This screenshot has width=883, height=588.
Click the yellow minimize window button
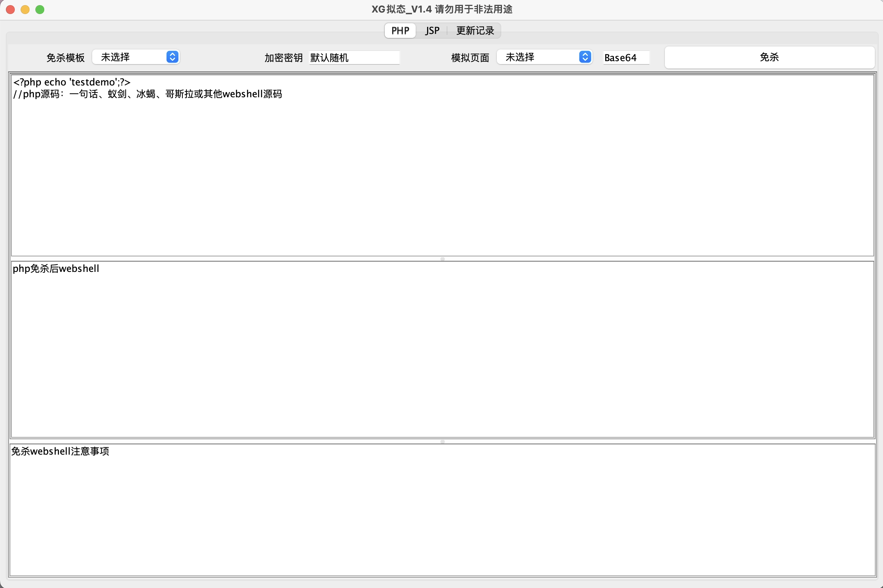(x=25, y=9)
